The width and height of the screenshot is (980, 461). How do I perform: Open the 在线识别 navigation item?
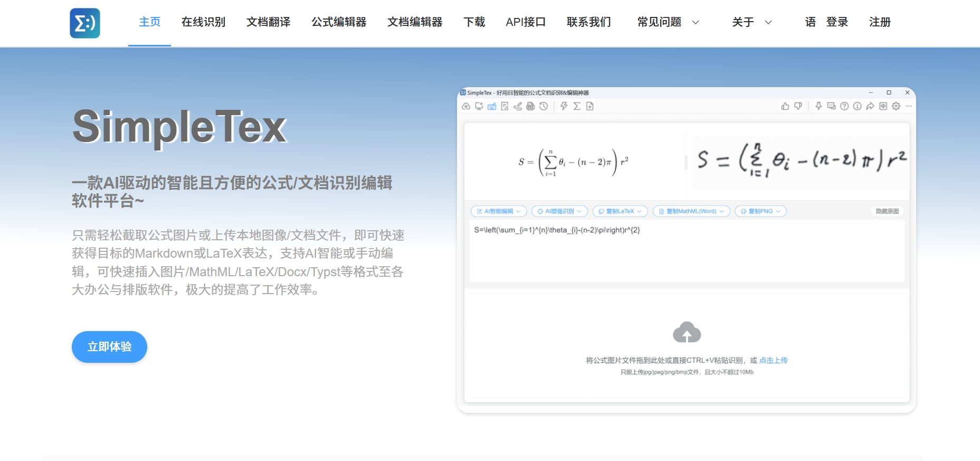203,22
